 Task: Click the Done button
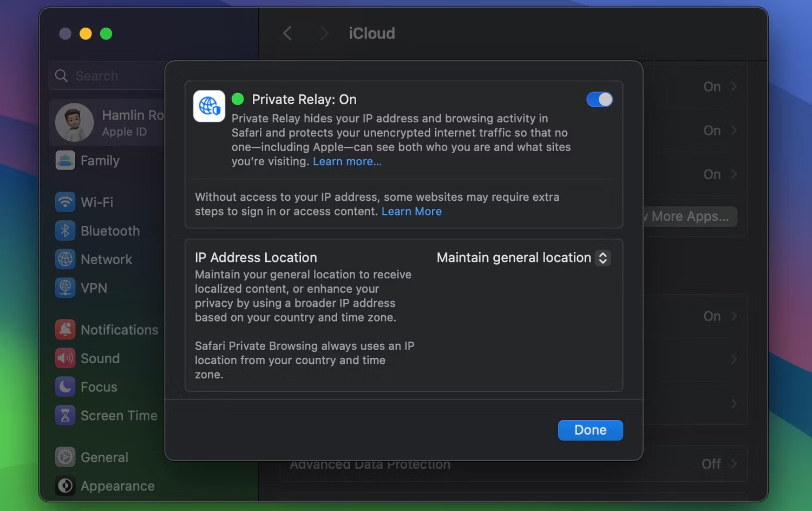click(x=590, y=430)
